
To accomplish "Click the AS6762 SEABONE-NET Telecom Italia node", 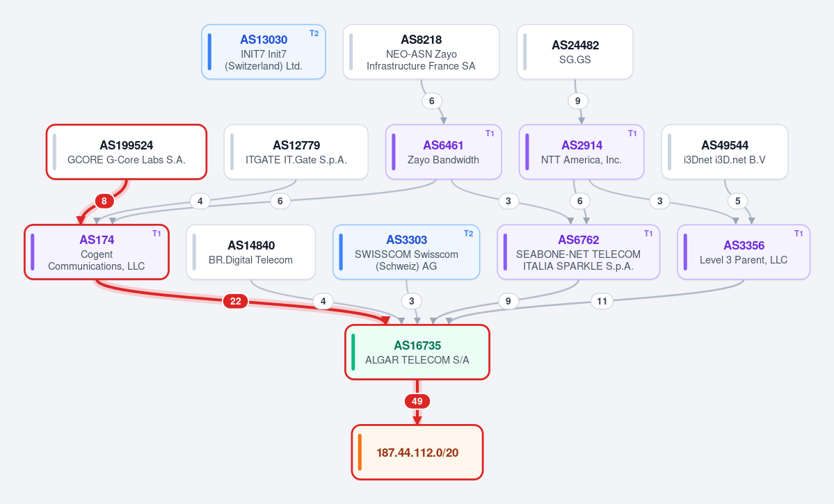I will 578,252.
